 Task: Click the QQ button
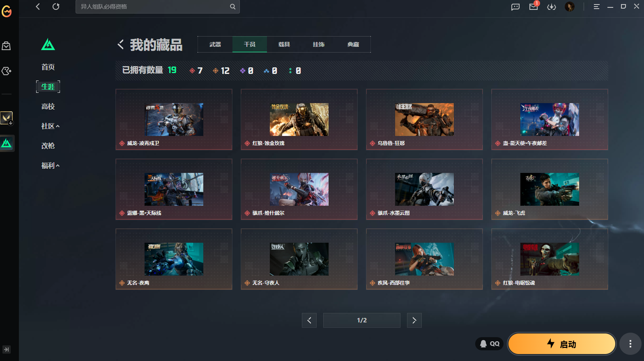[x=490, y=344]
